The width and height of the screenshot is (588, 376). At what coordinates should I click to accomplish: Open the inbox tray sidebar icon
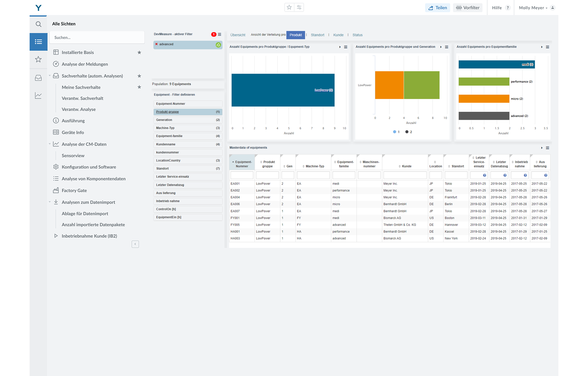(x=38, y=78)
